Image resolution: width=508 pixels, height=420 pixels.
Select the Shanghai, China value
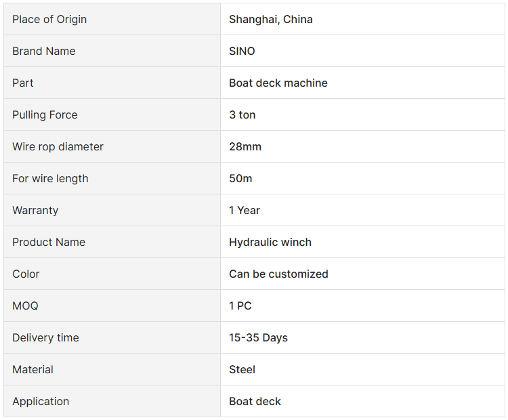coord(271,19)
